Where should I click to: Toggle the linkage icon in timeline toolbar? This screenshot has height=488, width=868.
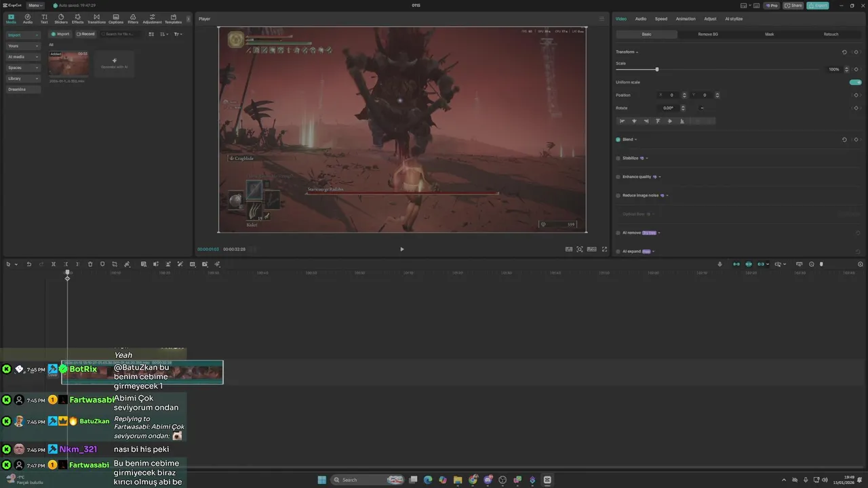(x=761, y=264)
